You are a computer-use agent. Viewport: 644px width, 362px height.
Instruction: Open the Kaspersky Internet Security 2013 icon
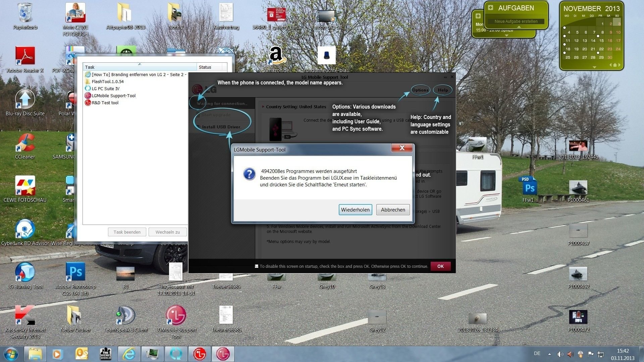(x=25, y=322)
